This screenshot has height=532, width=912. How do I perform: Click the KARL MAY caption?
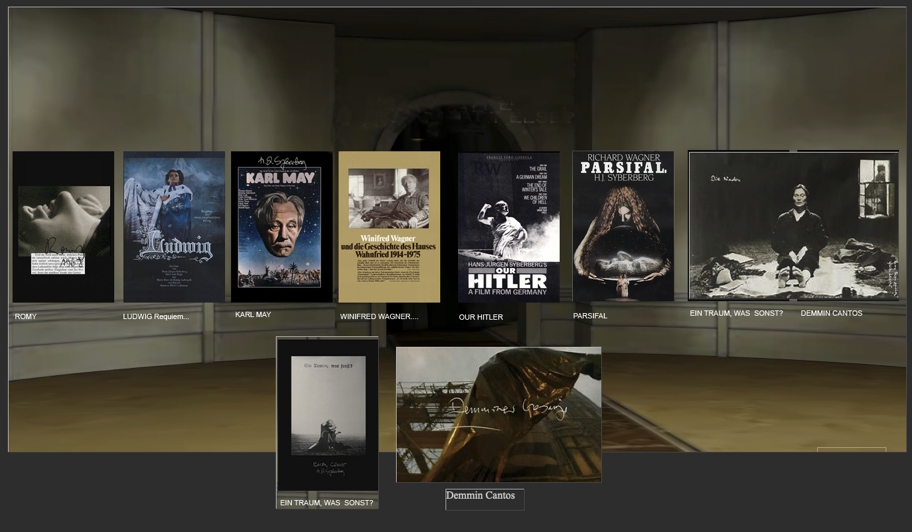253,315
